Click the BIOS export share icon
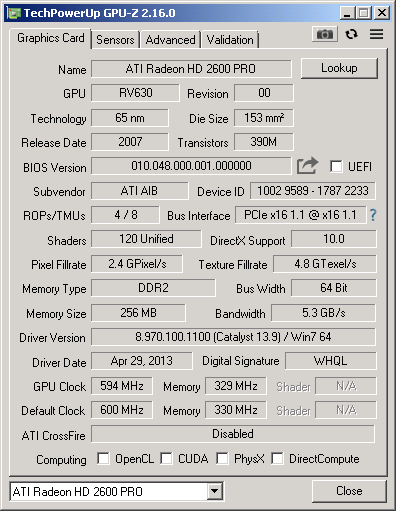The width and height of the screenshot is (396, 511). [307, 166]
